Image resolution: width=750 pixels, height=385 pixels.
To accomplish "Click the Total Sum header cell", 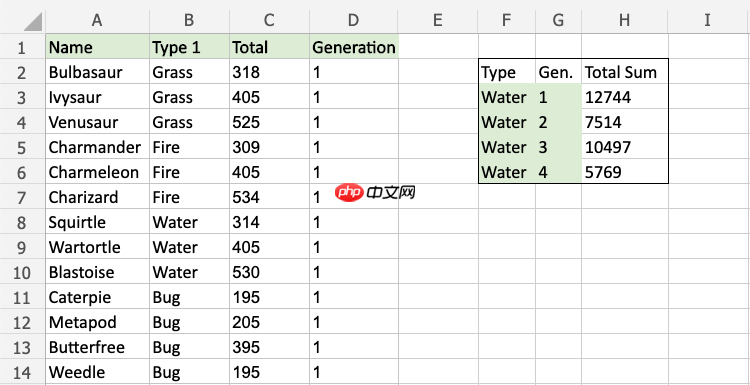I will point(624,72).
